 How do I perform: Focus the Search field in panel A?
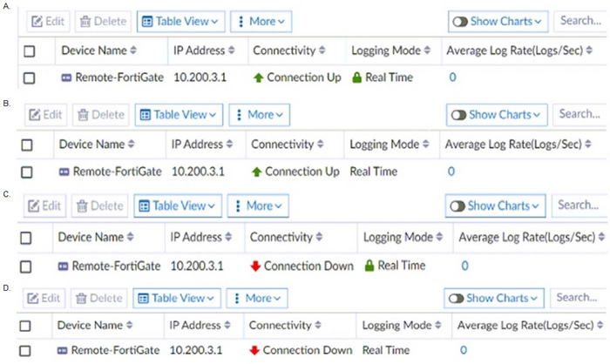click(581, 21)
